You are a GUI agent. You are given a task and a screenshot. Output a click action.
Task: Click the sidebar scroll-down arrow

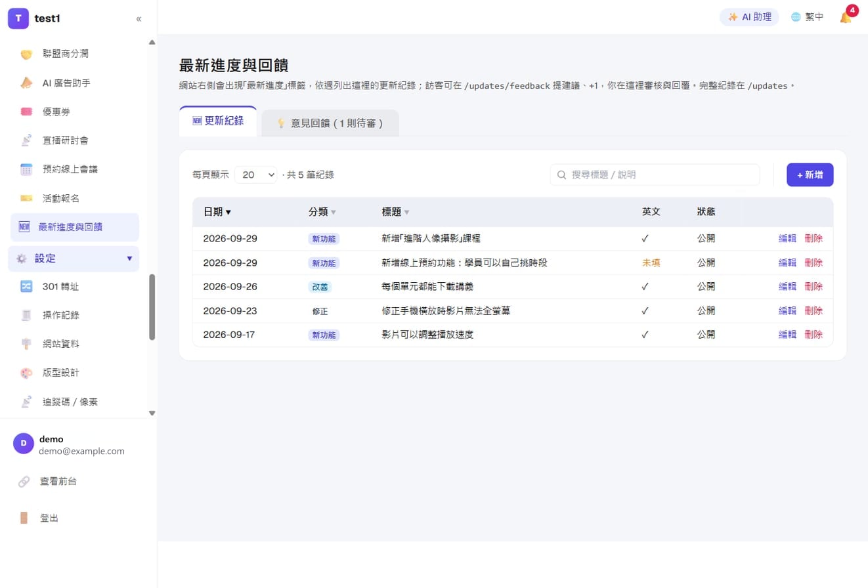[152, 413]
